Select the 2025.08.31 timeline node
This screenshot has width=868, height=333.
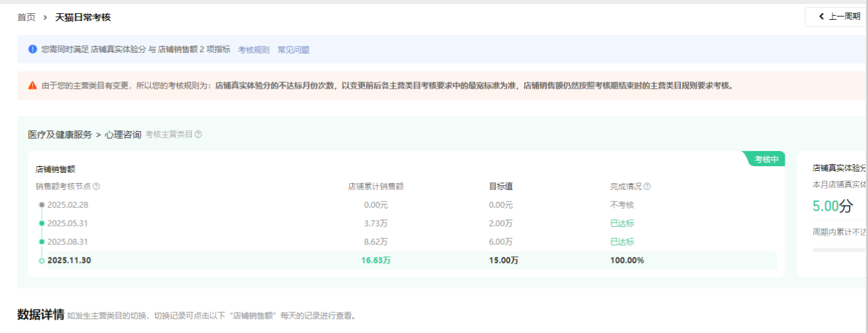tap(67, 242)
